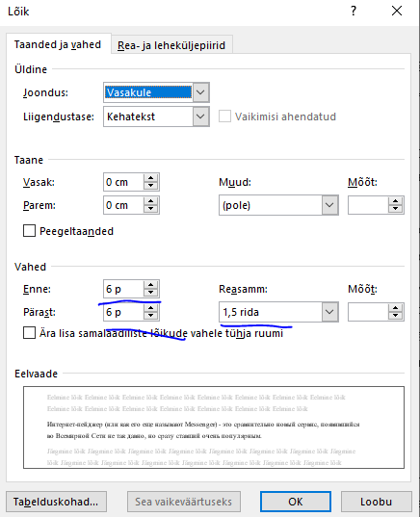The image size is (420, 517).
Task: Open Tabelduskohad tab stops dialog
Action: click(56, 502)
